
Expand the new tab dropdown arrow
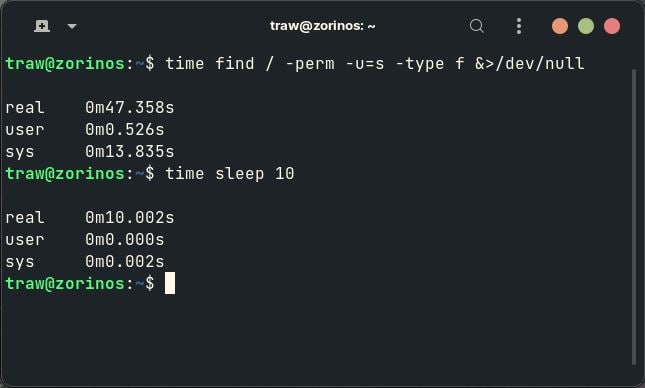tap(72, 26)
